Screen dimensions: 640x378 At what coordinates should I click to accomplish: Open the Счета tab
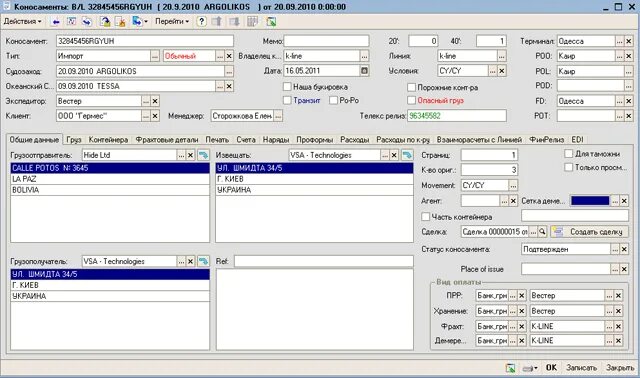coord(246,140)
